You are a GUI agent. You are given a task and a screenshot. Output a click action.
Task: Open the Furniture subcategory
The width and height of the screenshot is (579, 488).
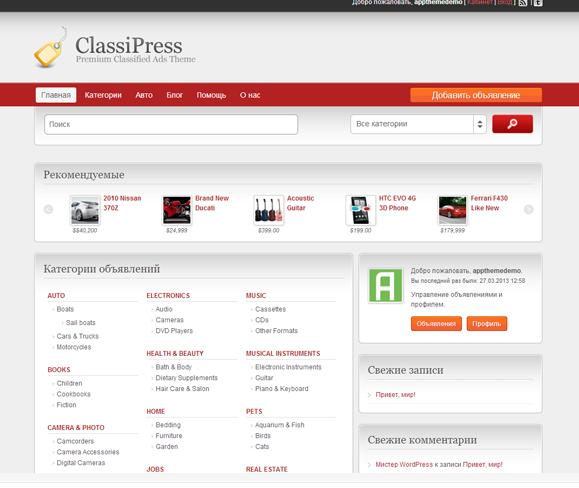pos(169,436)
